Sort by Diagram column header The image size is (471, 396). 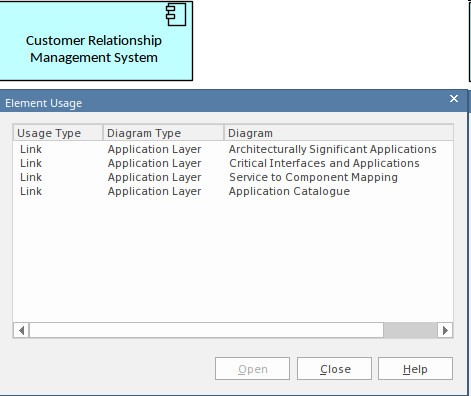pyautogui.click(x=339, y=133)
